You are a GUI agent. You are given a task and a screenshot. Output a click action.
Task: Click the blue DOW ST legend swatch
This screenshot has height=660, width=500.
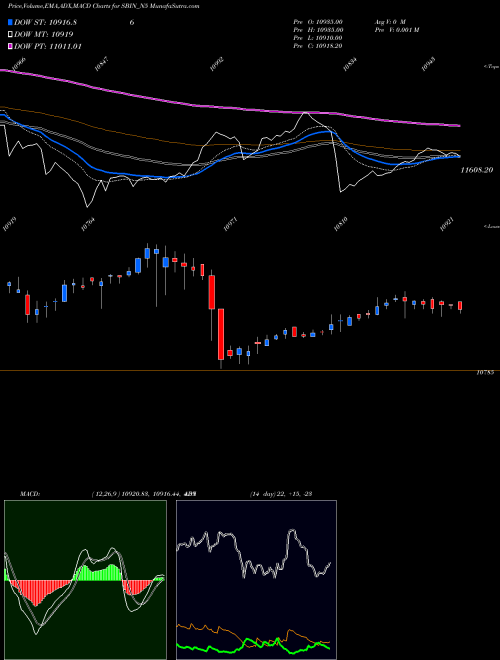(10, 22)
